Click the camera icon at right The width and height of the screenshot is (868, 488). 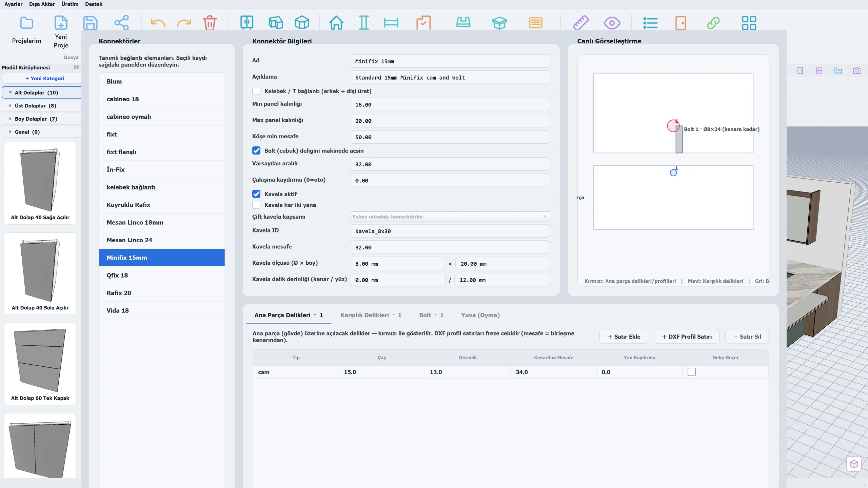(857, 70)
